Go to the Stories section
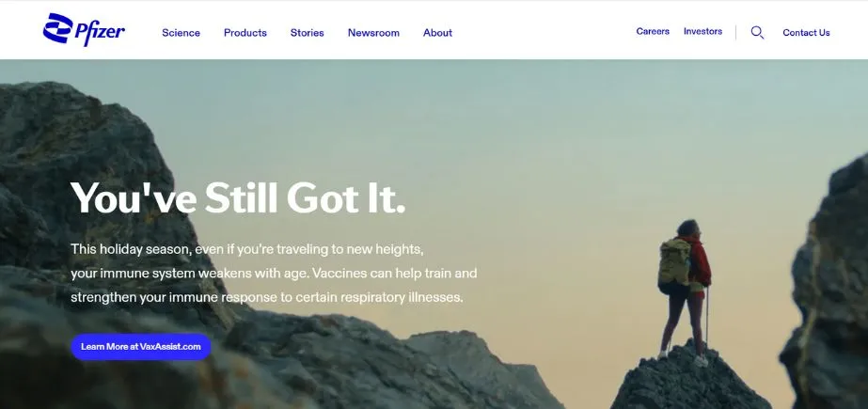The image size is (868, 409). (x=308, y=33)
